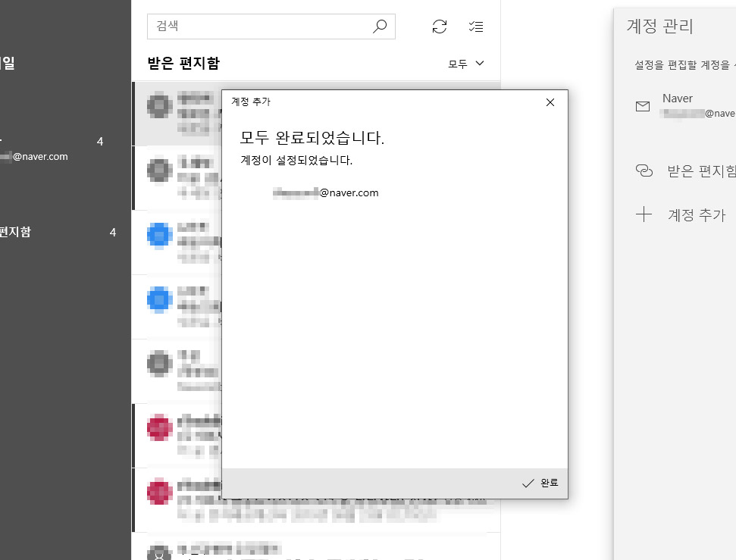Click 모두 완료되었습니다. heading text
This screenshot has width=736, height=560.
pyautogui.click(x=312, y=137)
